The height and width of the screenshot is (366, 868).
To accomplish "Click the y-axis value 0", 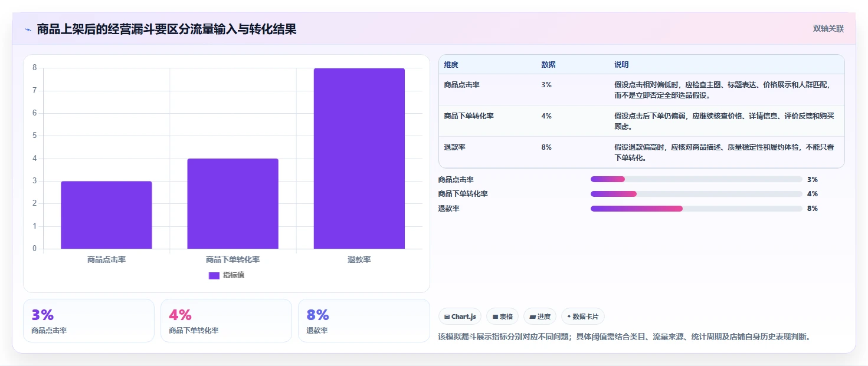I will 34,249.
